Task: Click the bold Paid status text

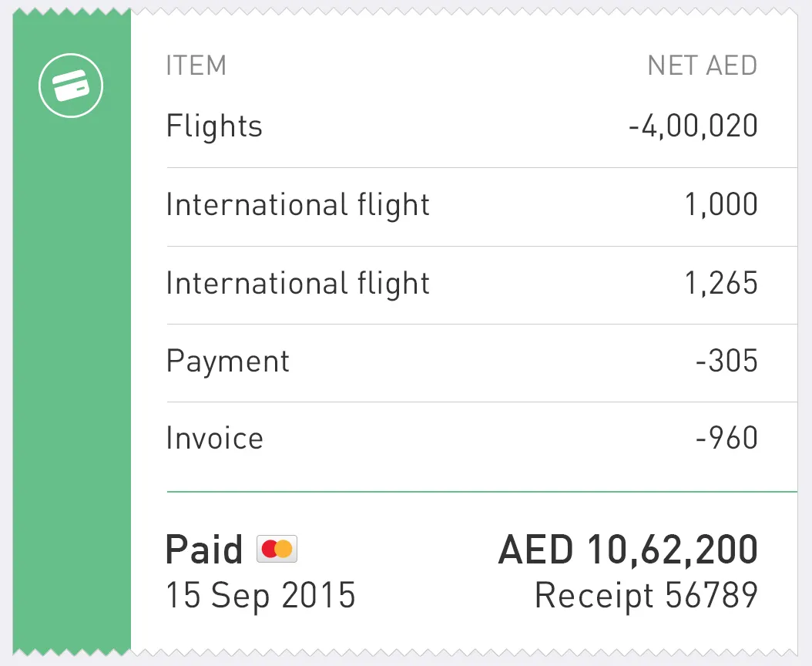Action: [x=204, y=549]
